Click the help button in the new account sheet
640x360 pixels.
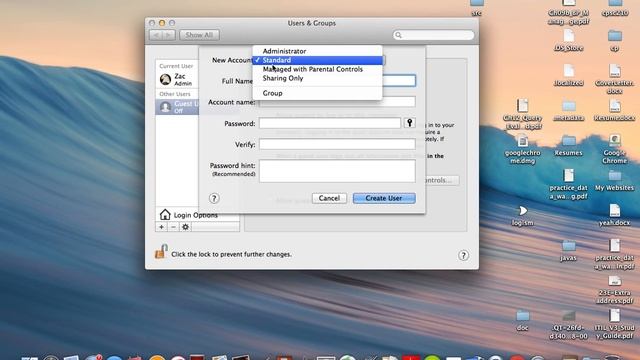pos(214,198)
